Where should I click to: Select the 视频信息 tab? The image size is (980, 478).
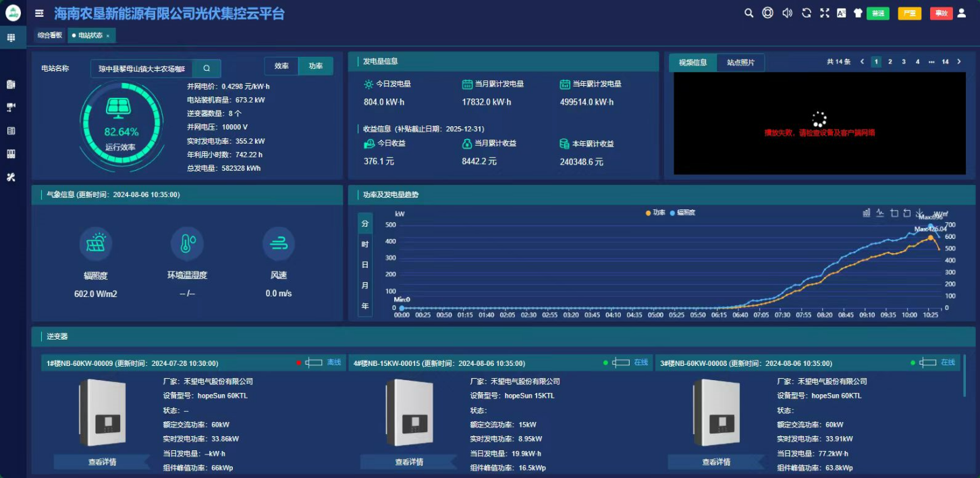[x=692, y=63]
